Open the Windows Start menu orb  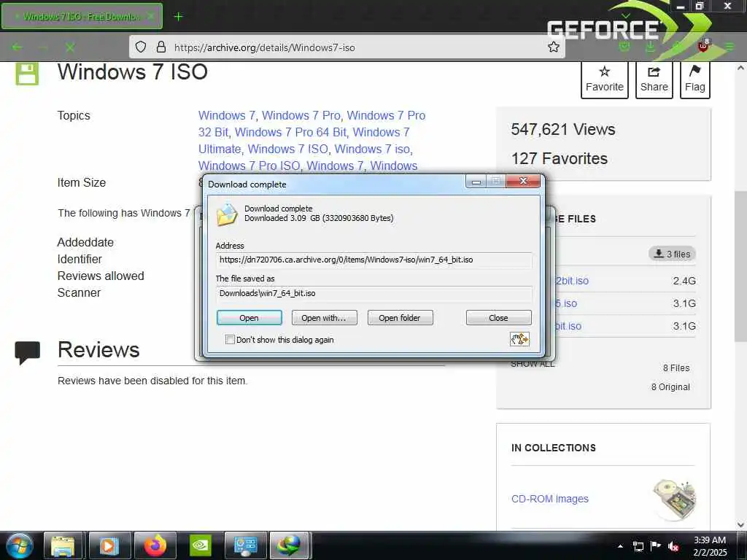pyautogui.click(x=20, y=545)
